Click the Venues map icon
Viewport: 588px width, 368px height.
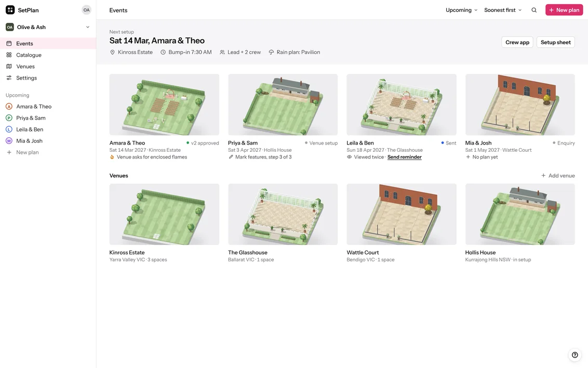(x=9, y=67)
